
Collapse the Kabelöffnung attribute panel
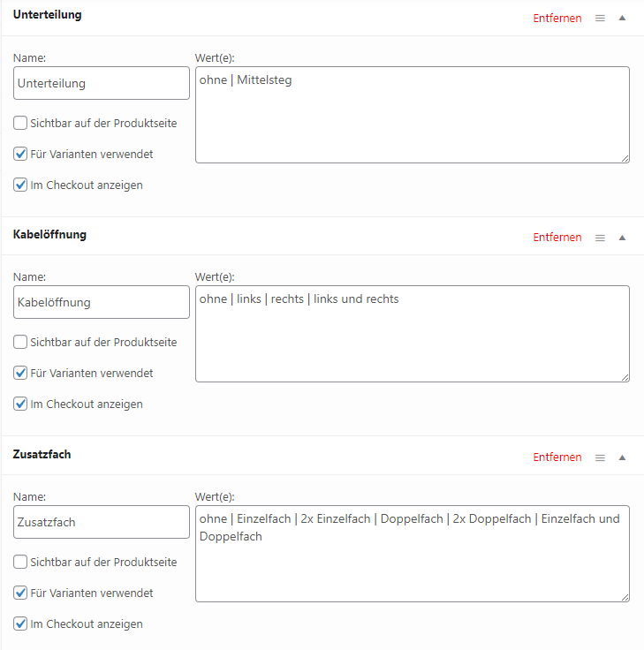622,238
